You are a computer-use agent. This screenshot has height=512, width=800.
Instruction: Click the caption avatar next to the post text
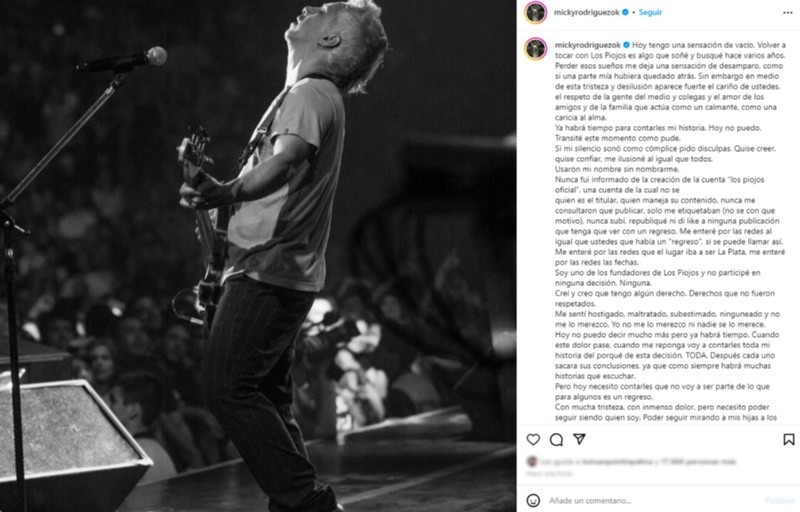point(535,49)
